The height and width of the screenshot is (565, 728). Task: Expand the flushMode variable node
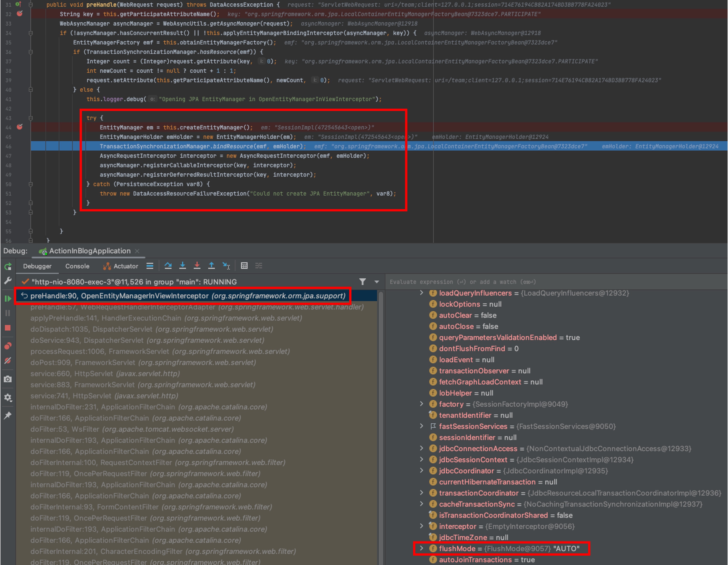(422, 548)
